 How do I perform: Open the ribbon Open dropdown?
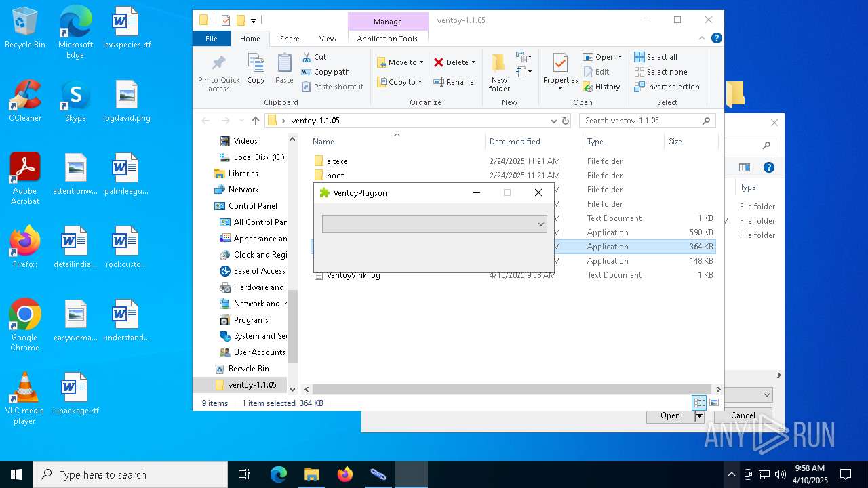[602, 57]
